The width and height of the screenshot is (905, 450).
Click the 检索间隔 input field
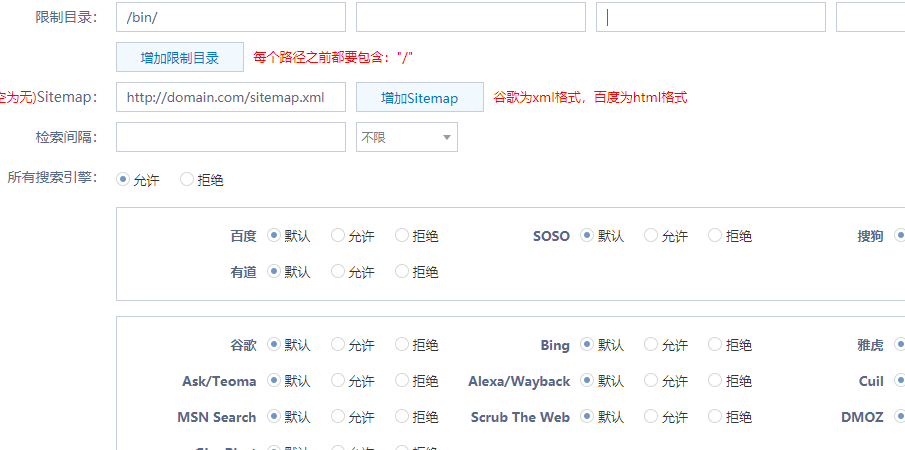pyautogui.click(x=231, y=137)
